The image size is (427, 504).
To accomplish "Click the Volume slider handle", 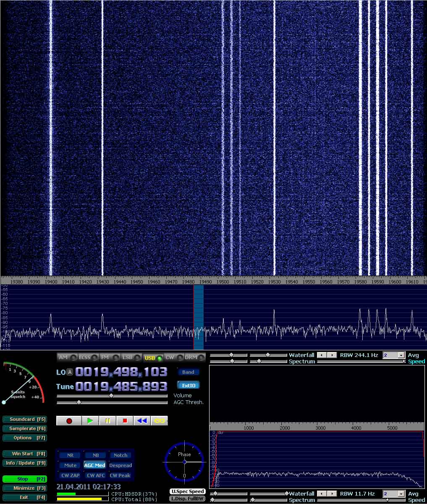I will [x=111, y=395].
